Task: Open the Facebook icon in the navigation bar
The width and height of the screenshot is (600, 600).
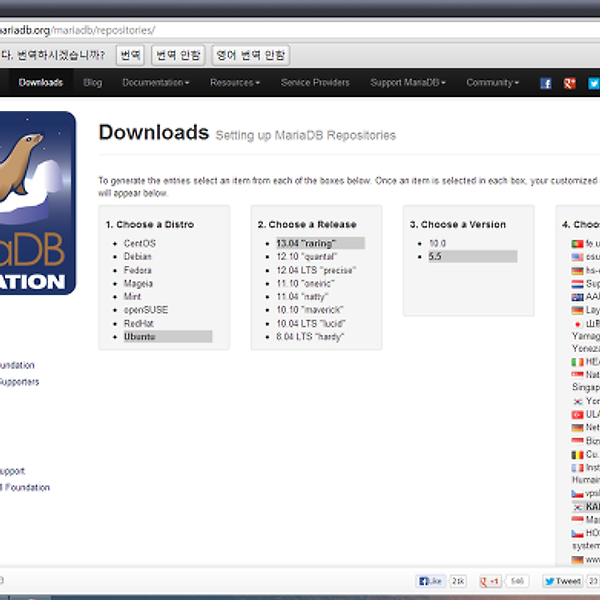Action: click(546, 83)
